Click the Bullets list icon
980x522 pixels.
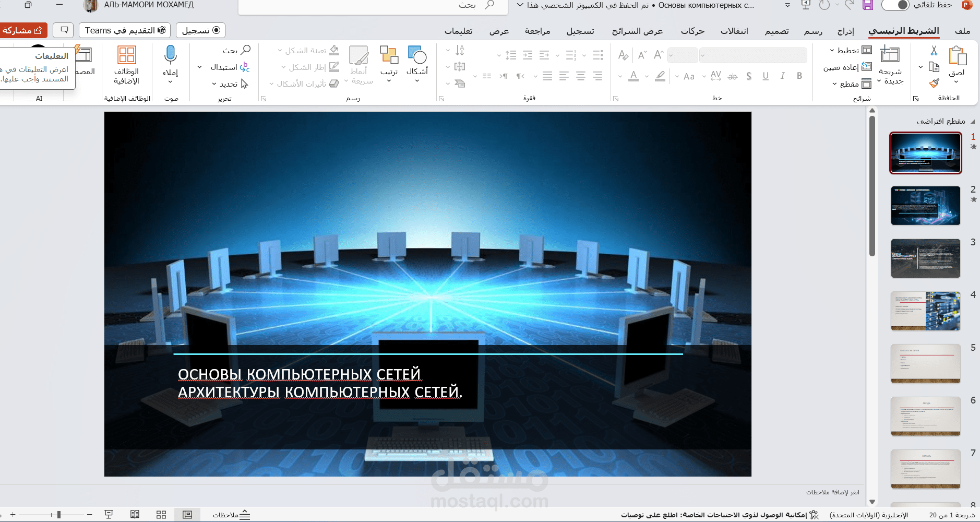click(x=598, y=55)
